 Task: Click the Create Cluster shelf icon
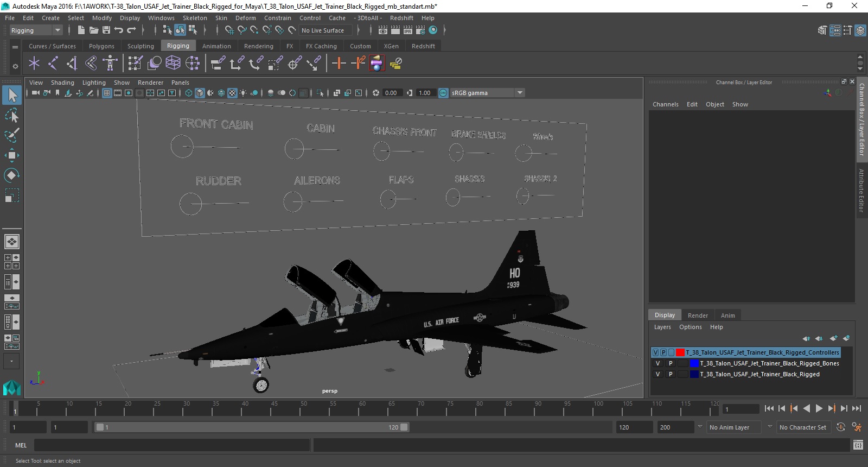[193, 64]
